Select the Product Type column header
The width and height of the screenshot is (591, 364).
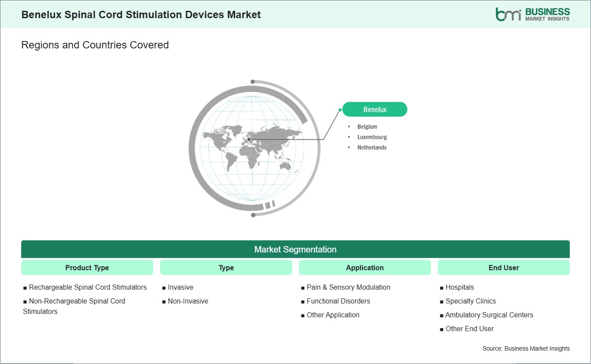[x=87, y=268]
